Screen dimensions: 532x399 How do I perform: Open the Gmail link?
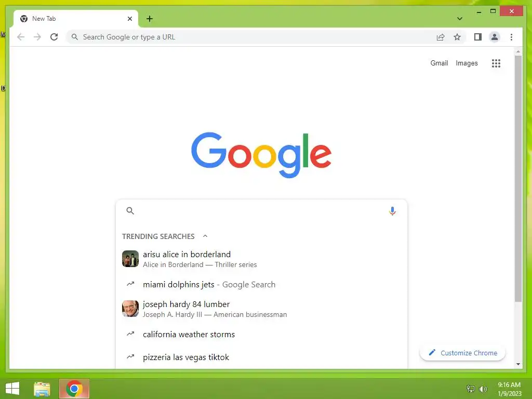coord(439,63)
